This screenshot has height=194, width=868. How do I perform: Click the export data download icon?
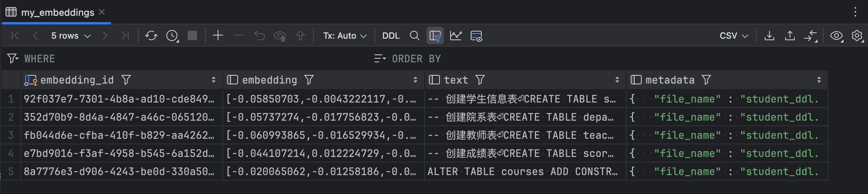tap(769, 36)
